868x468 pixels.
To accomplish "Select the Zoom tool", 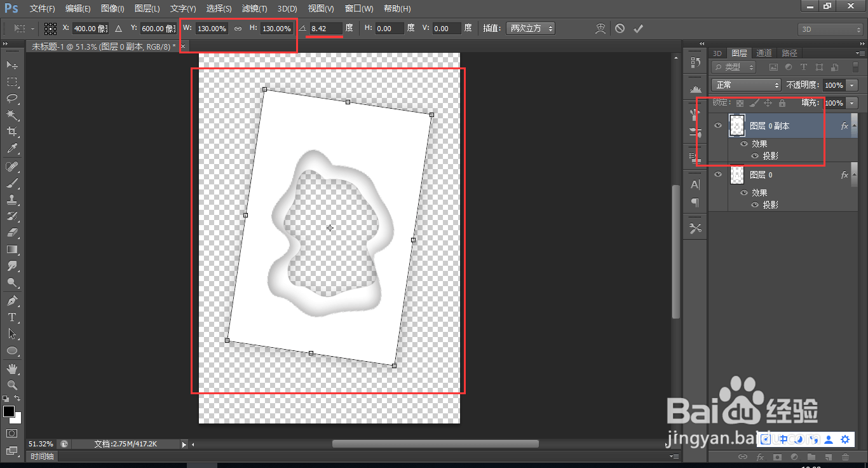I will pyautogui.click(x=12, y=385).
